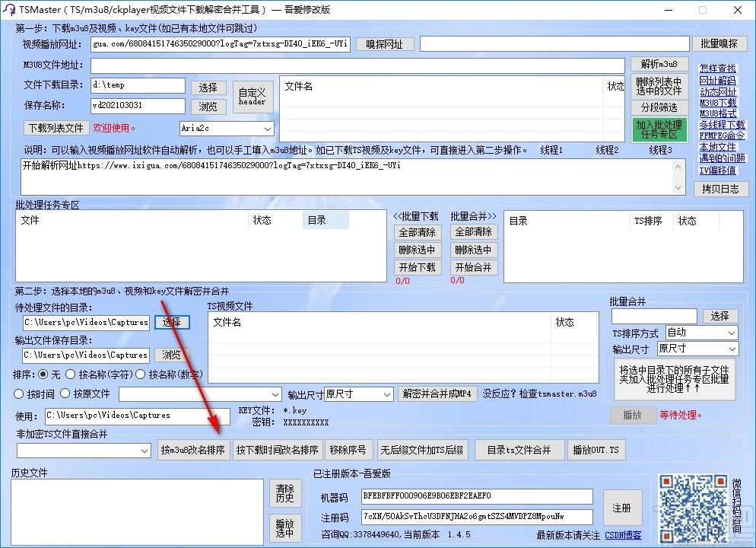Click the 保存名称 input field
The image size is (756, 548).
(x=138, y=106)
